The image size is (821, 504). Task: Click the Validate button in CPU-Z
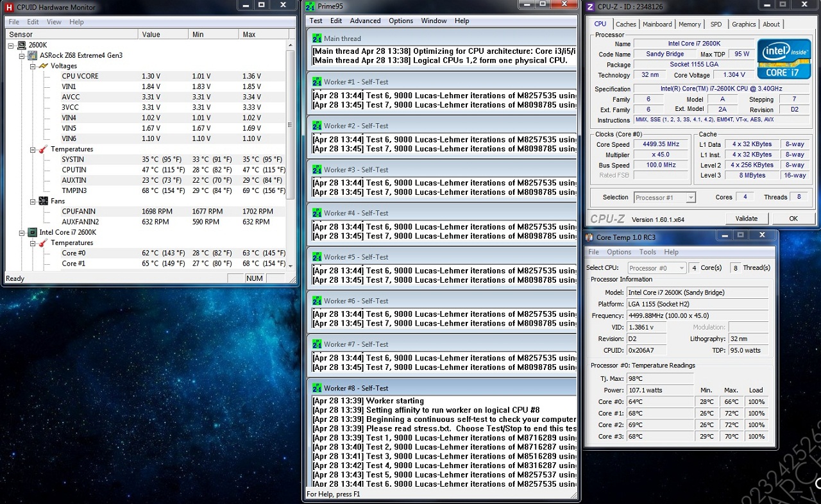747,218
